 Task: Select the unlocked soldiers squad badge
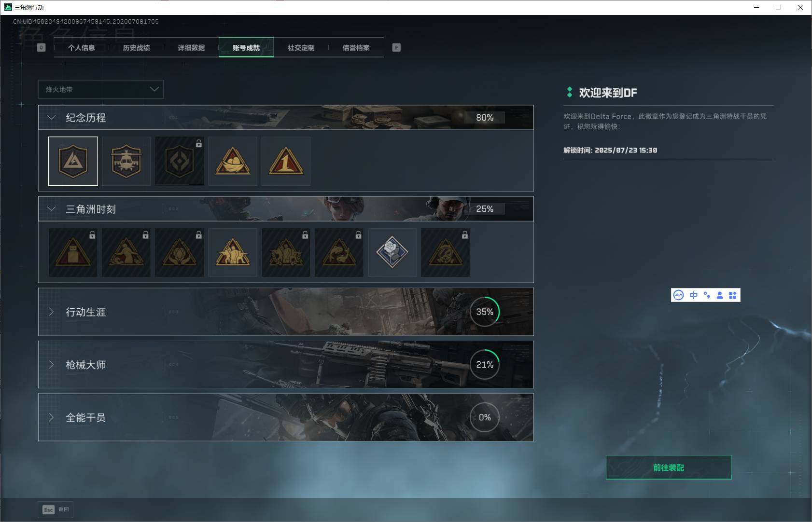pos(233,253)
